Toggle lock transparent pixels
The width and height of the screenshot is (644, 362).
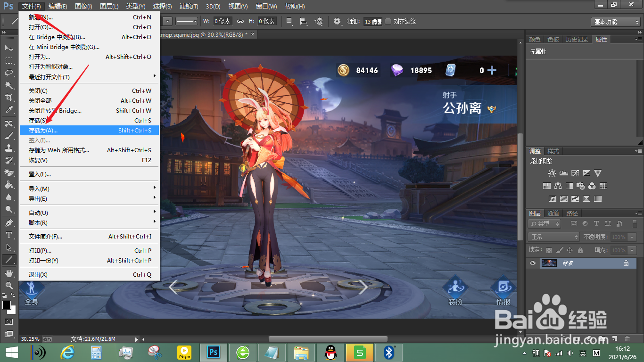pyautogui.click(x=548, y=250)
